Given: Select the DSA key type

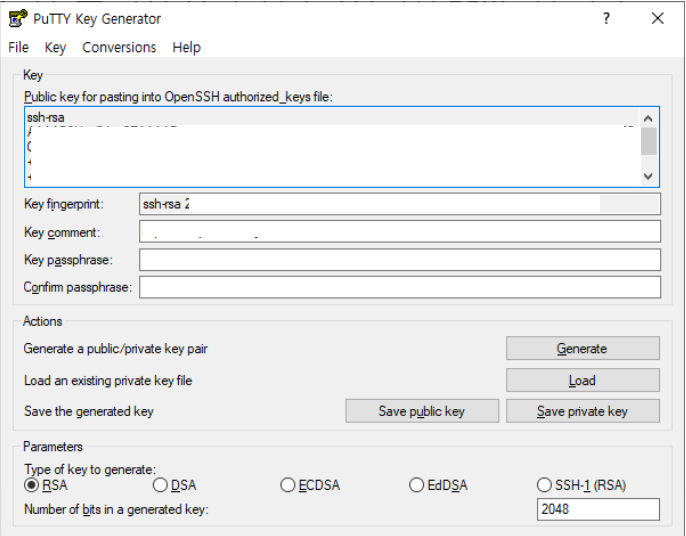Looking at the screenshot, I should coord(175,485).
